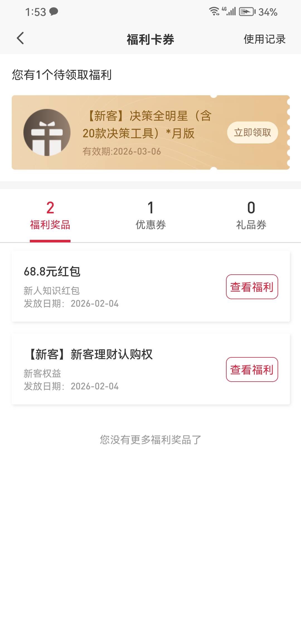The image size is (301, 644).
Task: Tap the gift box icon
Action: pos(47,132)
